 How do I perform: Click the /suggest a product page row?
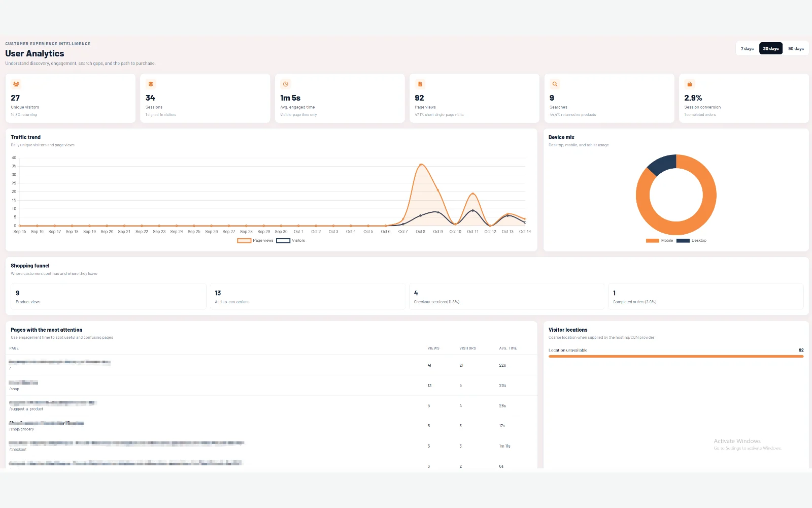click(x=272, y=406)
